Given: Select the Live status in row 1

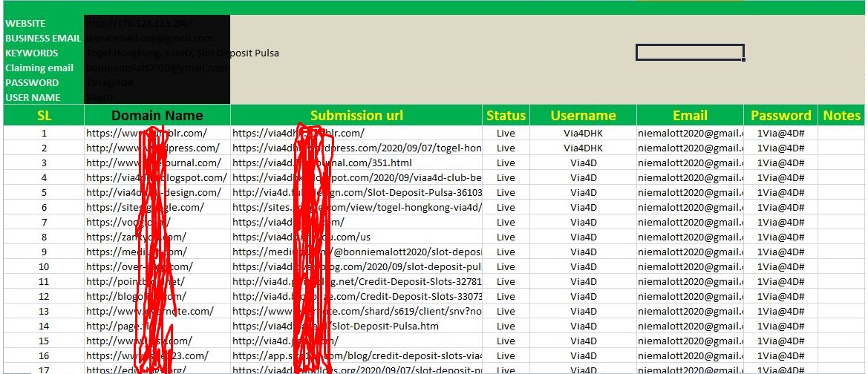Looking at the screenshot, I should click(506, 133).
